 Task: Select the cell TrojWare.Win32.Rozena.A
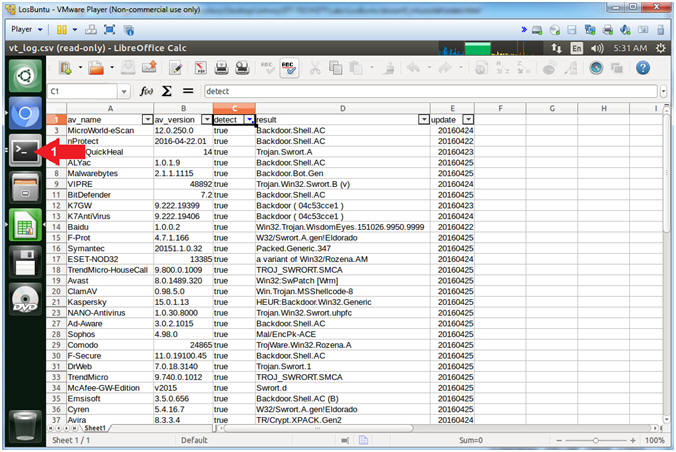point(343,345)
